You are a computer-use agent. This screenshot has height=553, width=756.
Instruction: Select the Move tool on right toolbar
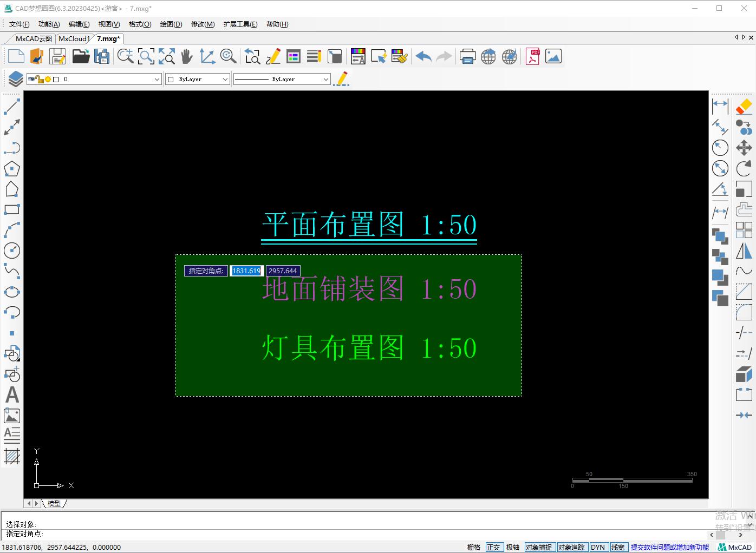pyautogui.click(x=744, y=147)
